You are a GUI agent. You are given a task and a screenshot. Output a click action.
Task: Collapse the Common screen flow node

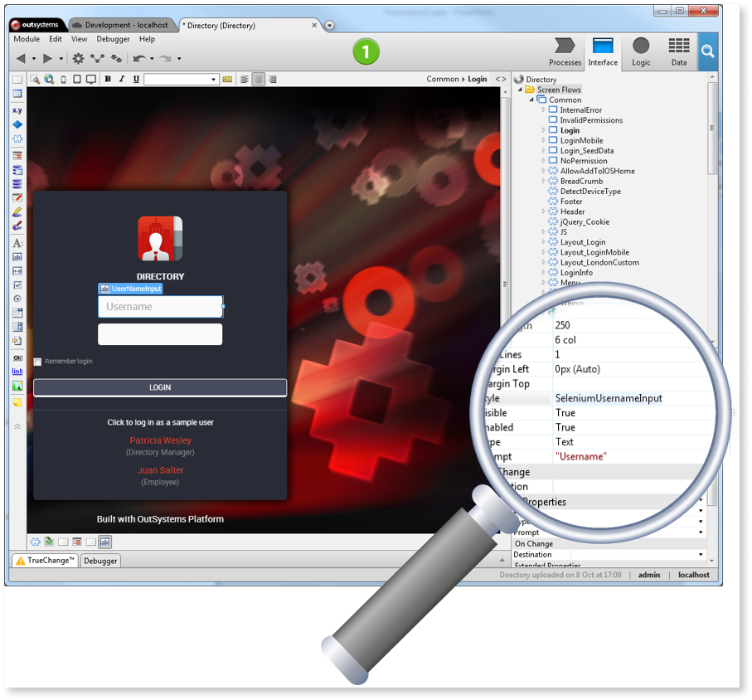[531, 100]
